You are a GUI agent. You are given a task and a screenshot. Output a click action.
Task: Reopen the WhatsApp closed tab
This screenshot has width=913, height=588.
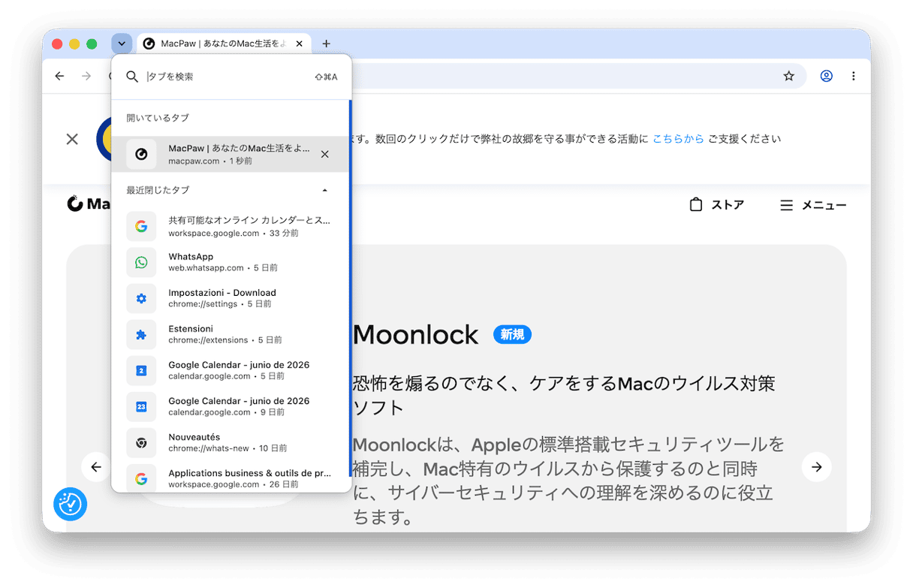pos(230,262)
